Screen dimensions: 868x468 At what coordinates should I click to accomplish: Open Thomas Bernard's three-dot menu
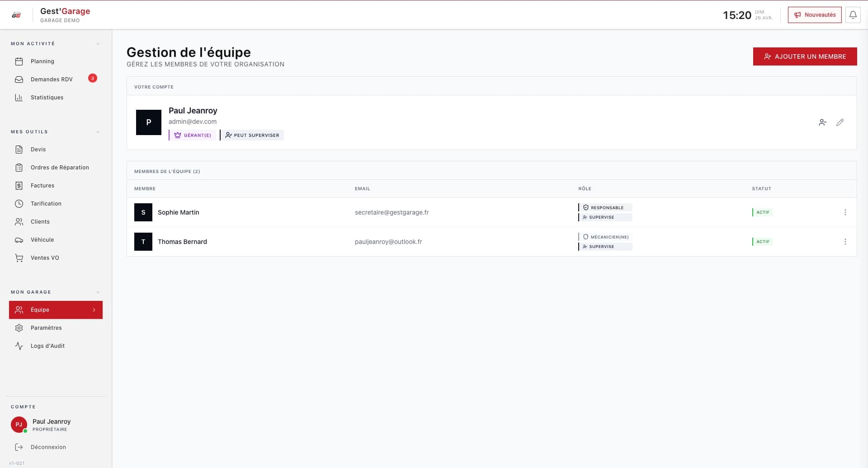[x=845, y=242]
